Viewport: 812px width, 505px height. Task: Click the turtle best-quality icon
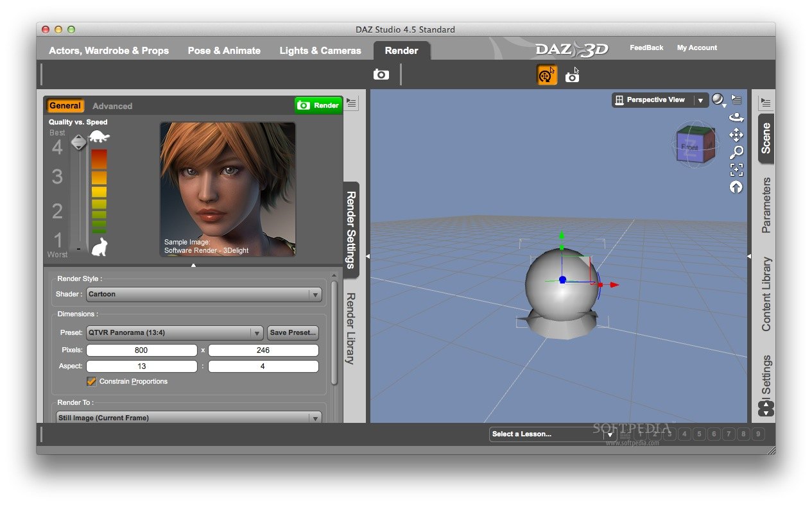(x=99, y=136)
